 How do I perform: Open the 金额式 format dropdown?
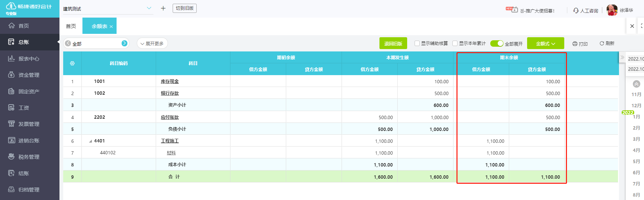(x=545, y=43)
